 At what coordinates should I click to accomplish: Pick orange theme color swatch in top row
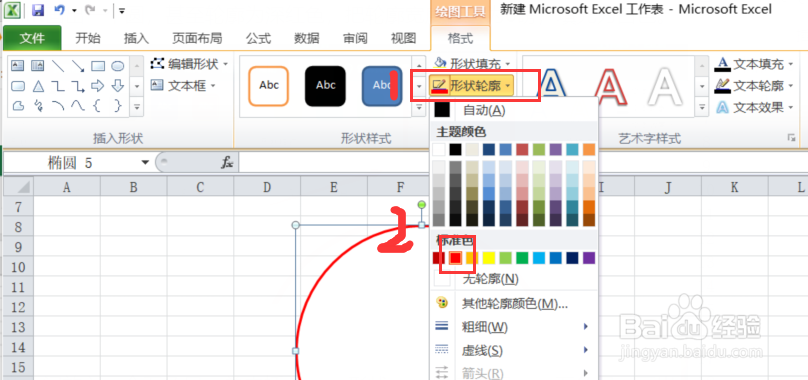(x=589, y=150)
